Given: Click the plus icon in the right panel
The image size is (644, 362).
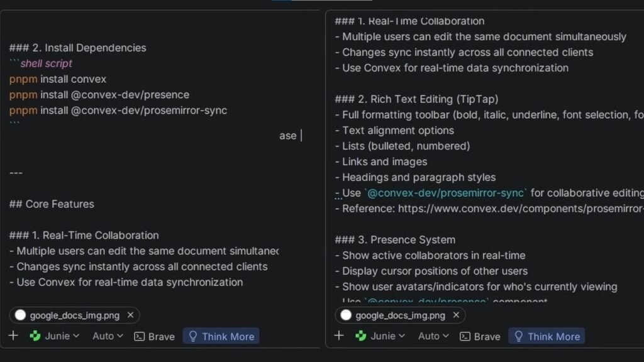Looking at the screenshot, I should (339, 336).
